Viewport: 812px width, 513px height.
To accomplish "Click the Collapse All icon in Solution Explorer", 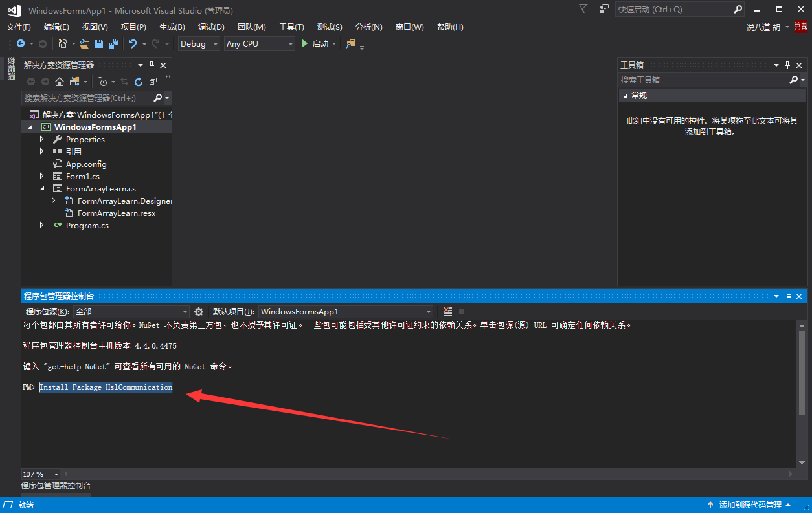I will pyautogui.click(x=153, y=82).
